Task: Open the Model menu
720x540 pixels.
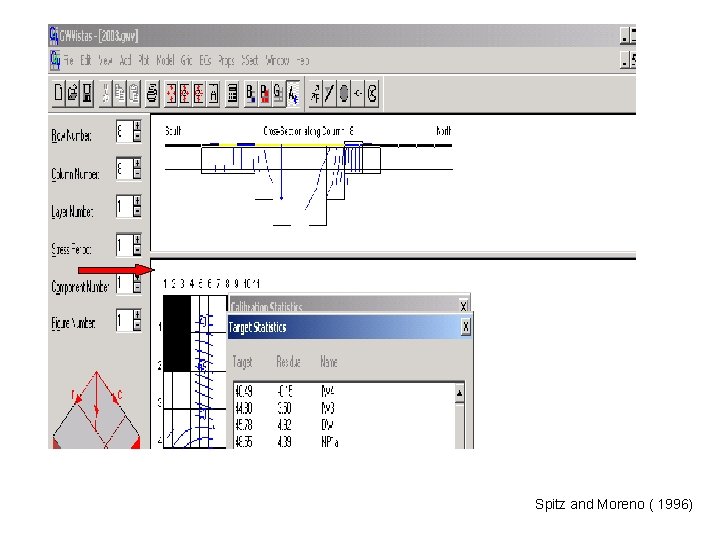Action: pyautogui.click(x=165, y=60)
